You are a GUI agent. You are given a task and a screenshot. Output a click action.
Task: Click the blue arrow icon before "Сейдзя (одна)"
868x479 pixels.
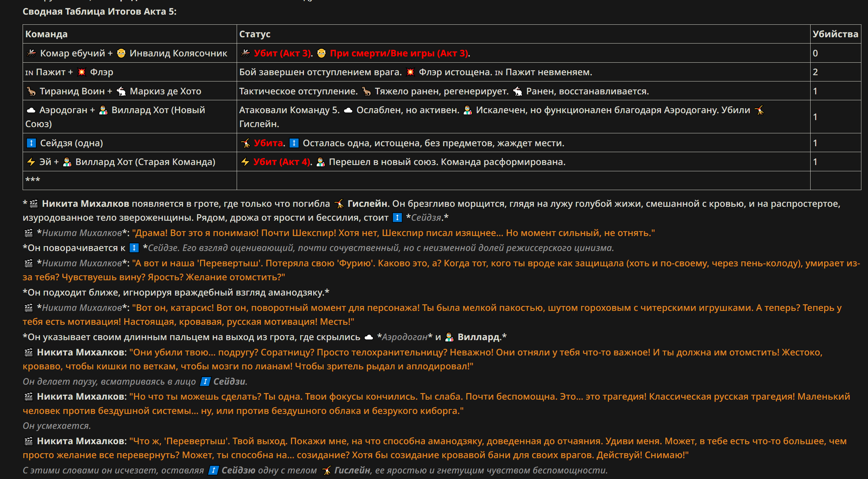[x=31, y=143]
